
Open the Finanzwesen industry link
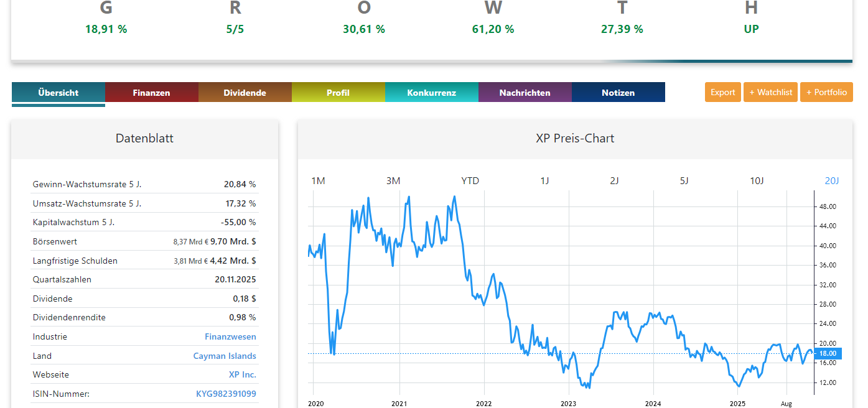[231, 336]
